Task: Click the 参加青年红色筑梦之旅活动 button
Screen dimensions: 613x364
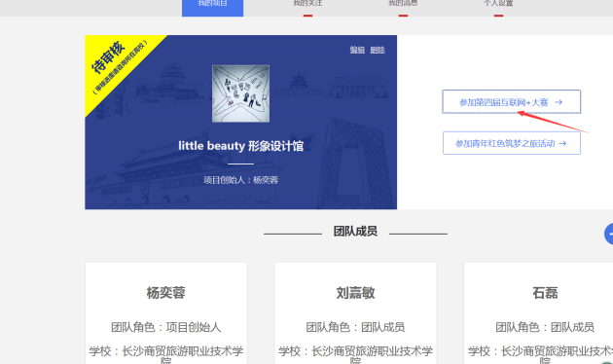Action: click(x=512, y=143)
